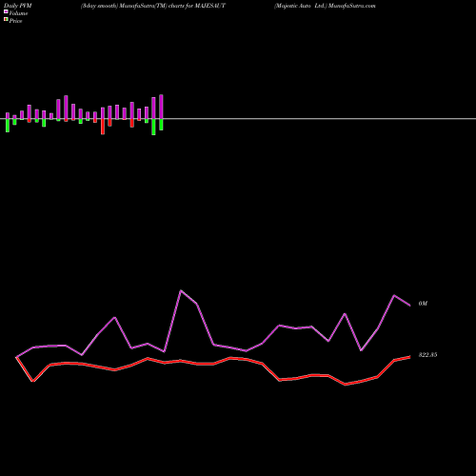Click the rightmost magenta volume bar
The height and width of the screenshot is (476, 476).
click(x=161, y=107)
